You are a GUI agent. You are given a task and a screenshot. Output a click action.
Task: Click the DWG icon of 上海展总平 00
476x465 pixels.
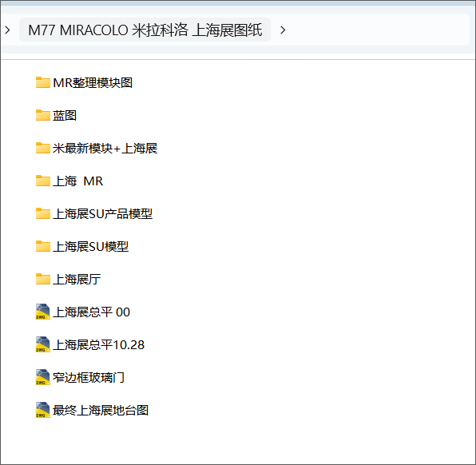click(x=43, y=312)
